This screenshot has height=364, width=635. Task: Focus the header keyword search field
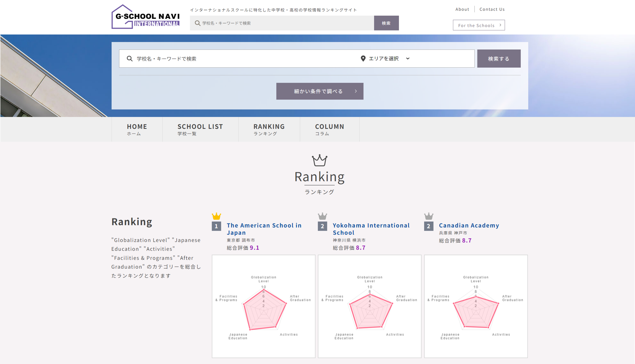pos(282,23)
